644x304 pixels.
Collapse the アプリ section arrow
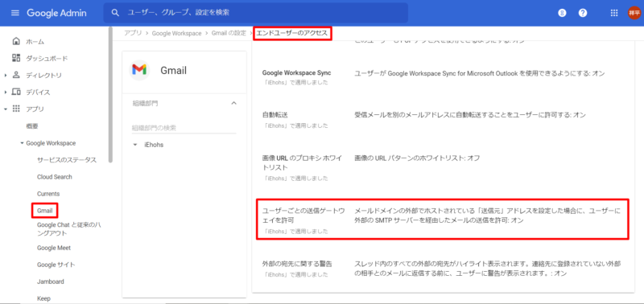point(6,109)
